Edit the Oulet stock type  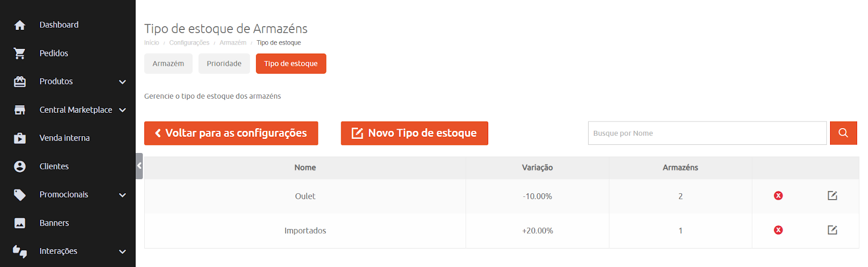coord(832,195)
